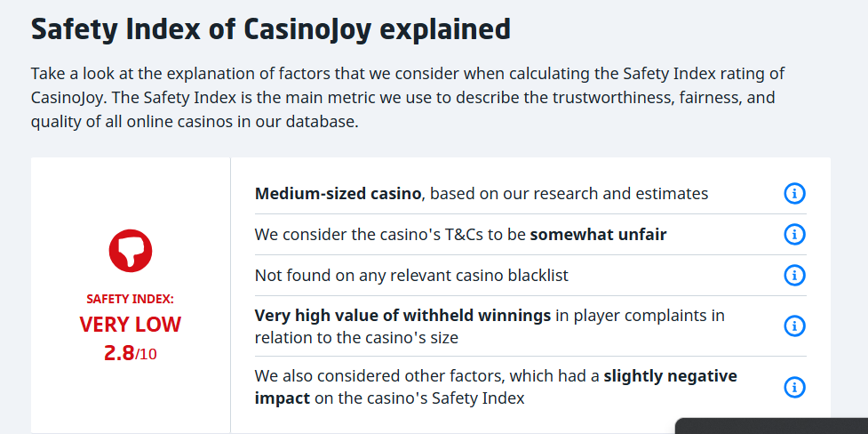Click "Safety Index of CasinoJoy explained" heading
This screenshot has height=434, width=868.
[271, 29]
